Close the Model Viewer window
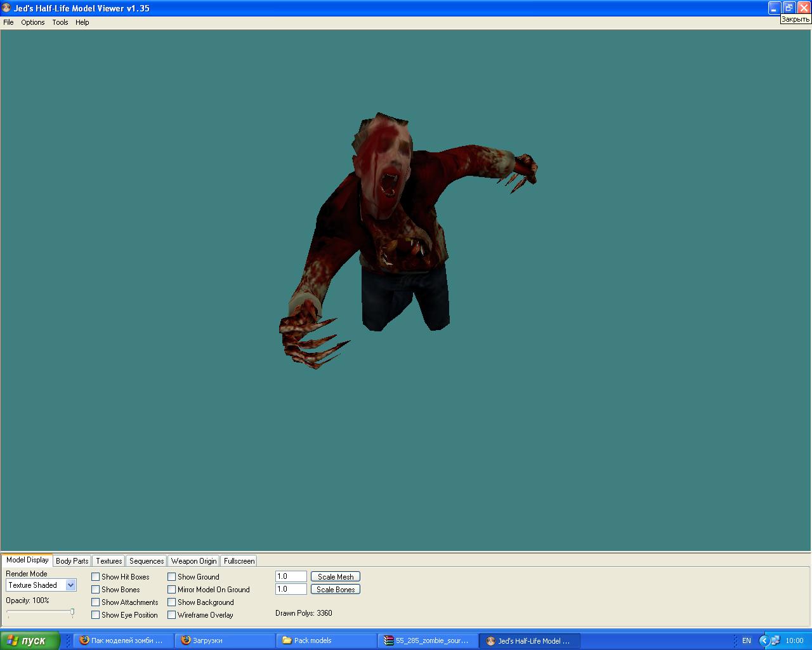The height and width of the screenshot is (650, 812). pos(804,8)
